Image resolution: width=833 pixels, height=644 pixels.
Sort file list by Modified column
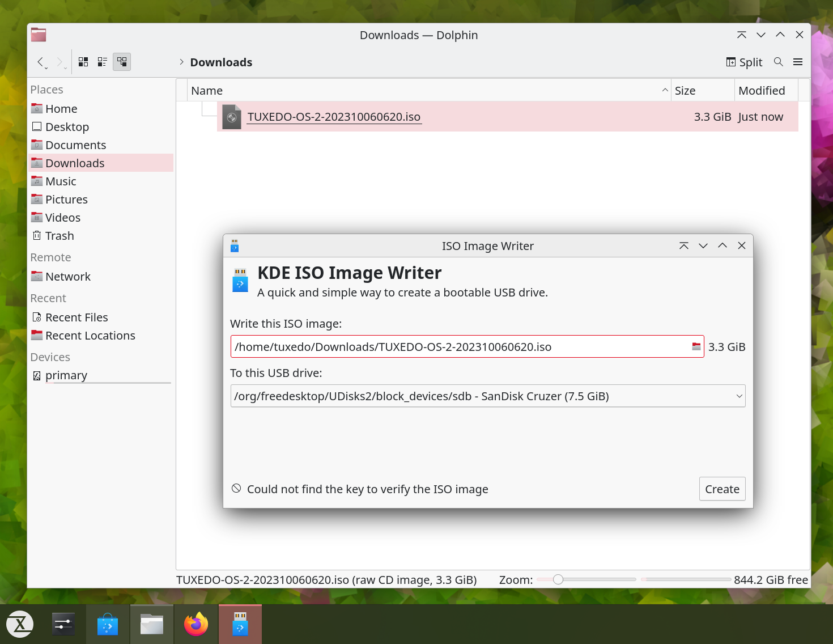[x=766, y=91]
